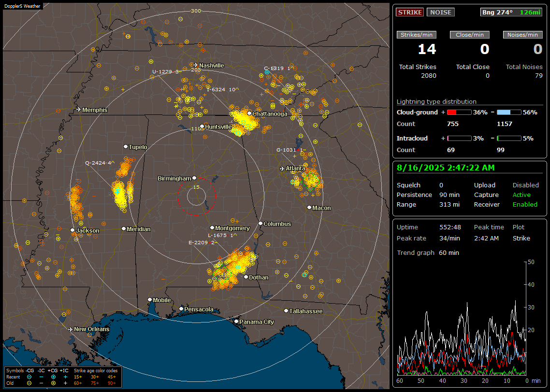The width and height of the screenshot is (550, 392).
Task: Click the Pensacola city dot
Action: (x=181, y=308)
